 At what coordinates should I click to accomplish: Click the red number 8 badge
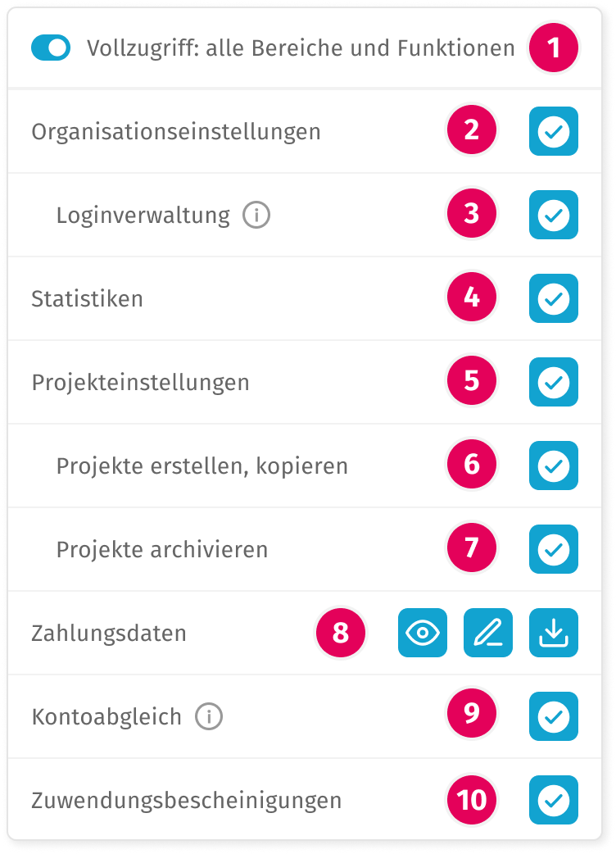[x=341, y=633]
